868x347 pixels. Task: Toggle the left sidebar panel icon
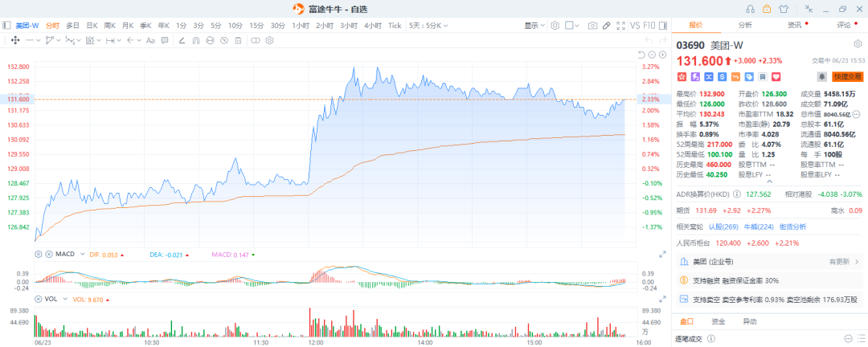pyautogui.click(x=6, y=26)
